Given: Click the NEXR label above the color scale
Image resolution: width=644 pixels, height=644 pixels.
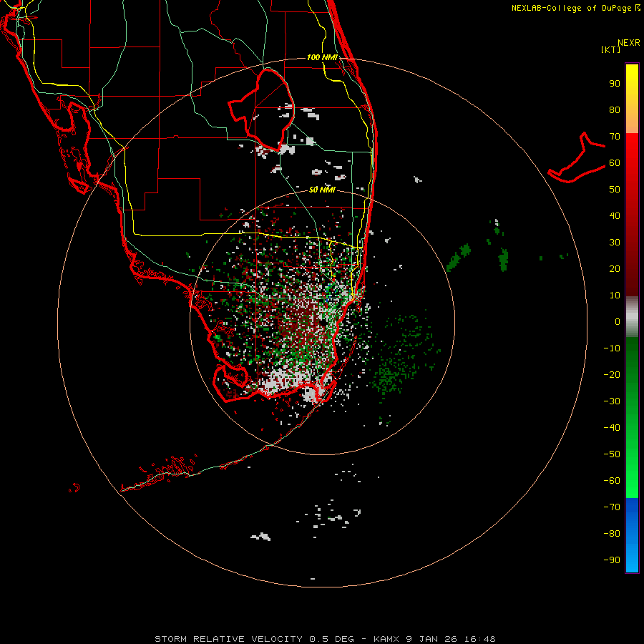Looking at the screenshot, I should tap(629, 43).
